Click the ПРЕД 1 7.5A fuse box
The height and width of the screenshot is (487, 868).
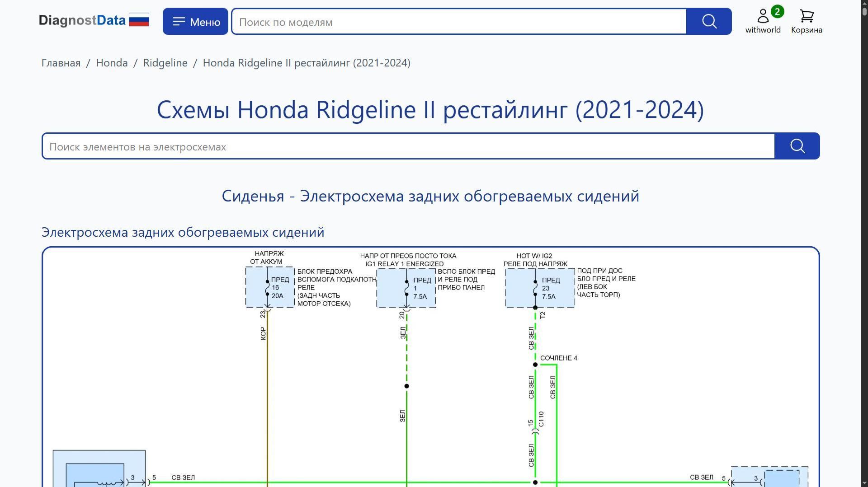click(406, 288)
